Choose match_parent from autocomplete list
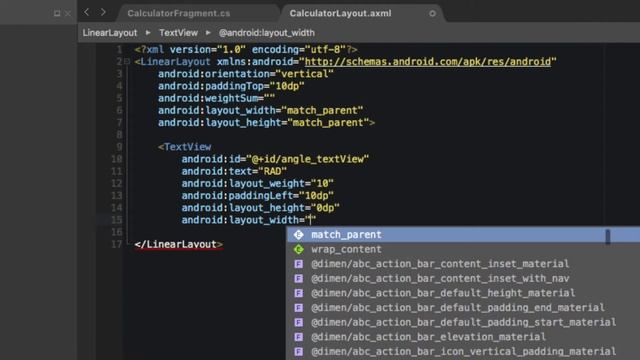Image resolution: width=640 pixels, height=360 pixels. pos(463,235)
